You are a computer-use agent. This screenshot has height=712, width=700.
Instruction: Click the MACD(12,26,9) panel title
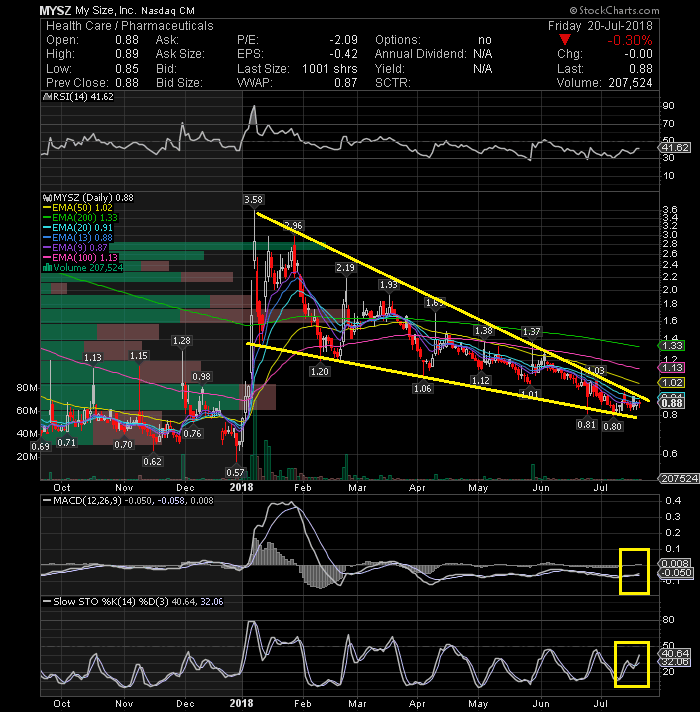[x=87, y=500]
